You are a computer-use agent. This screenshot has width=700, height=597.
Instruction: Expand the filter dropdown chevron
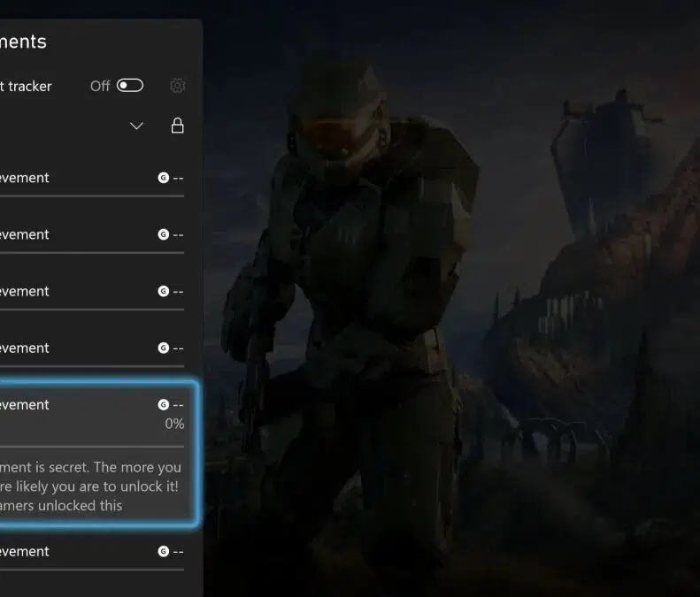(136, 126)
